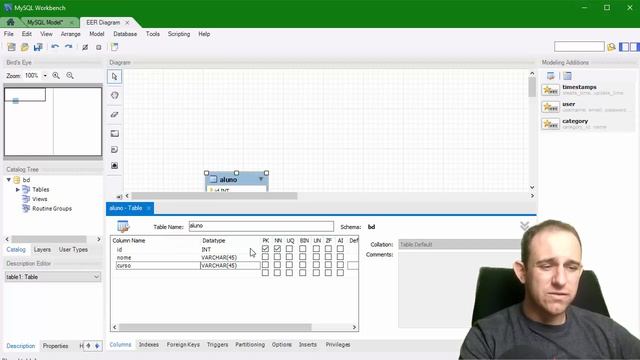The image size is (640, 360).
Task: Add the category template
Action: 588,124
